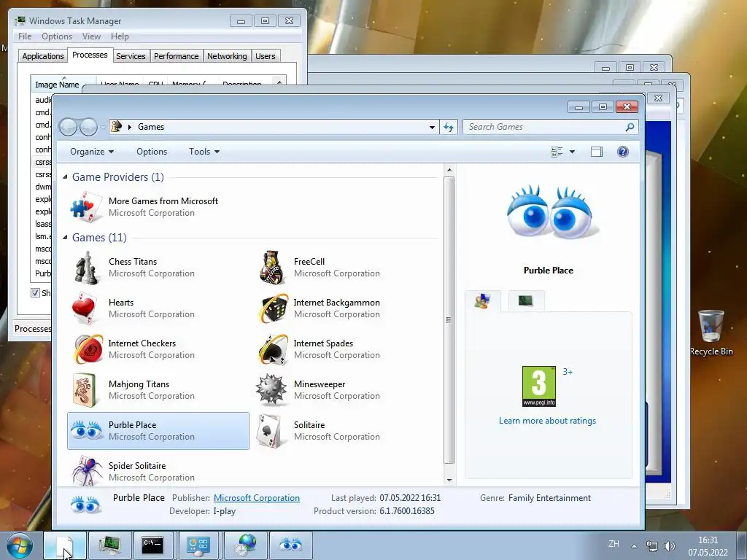
Task: Switch to the Users tab
Action: [x=265, y=56]
